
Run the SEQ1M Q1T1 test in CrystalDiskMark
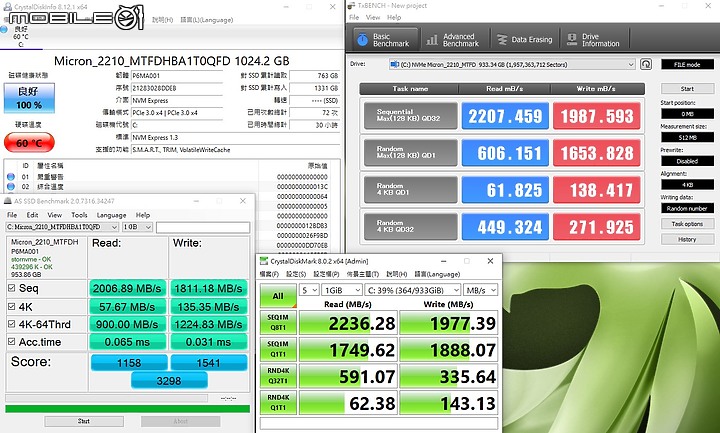coord(278,349)
